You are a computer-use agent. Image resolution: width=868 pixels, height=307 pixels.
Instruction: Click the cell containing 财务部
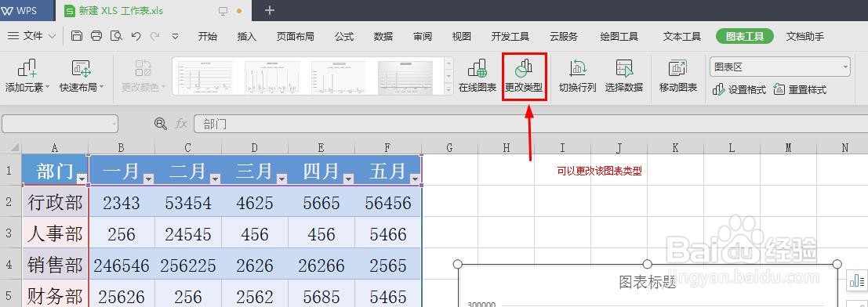(55, 296)
